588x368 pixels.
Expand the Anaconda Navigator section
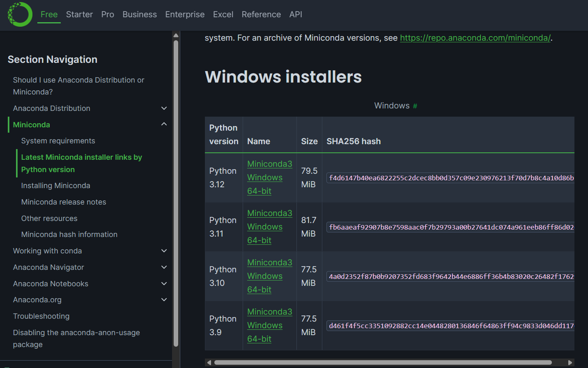(164, 267)
